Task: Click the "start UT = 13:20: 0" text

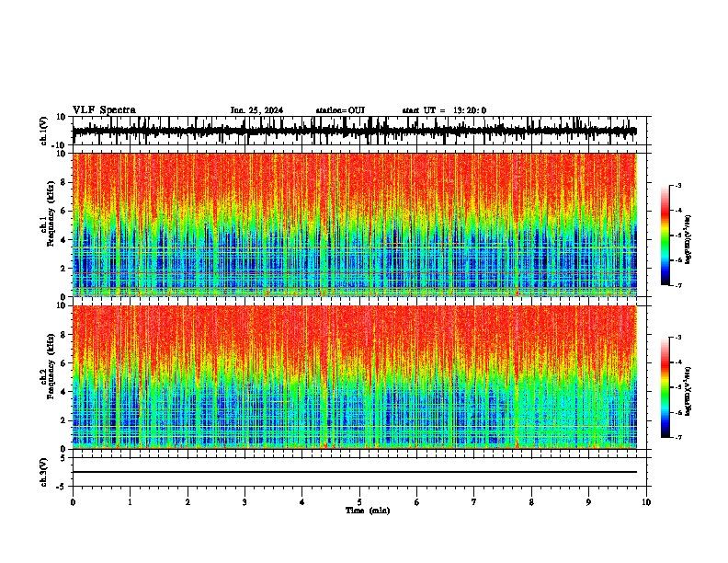Action: [444, 110]
